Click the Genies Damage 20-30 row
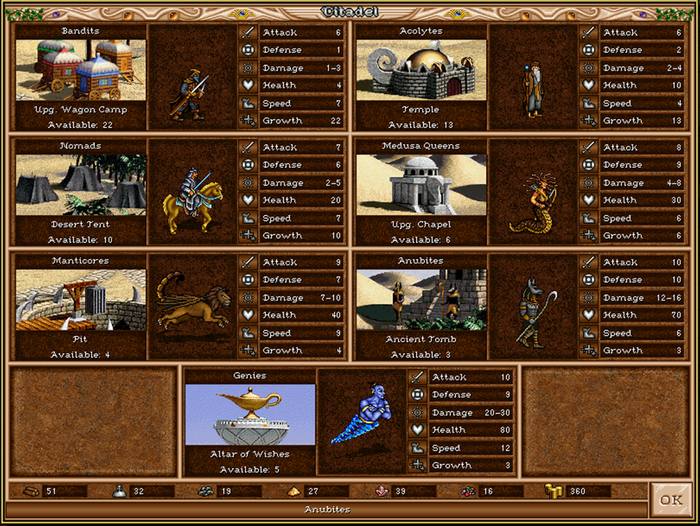This screenshot has height=526, width=700. 471,412
